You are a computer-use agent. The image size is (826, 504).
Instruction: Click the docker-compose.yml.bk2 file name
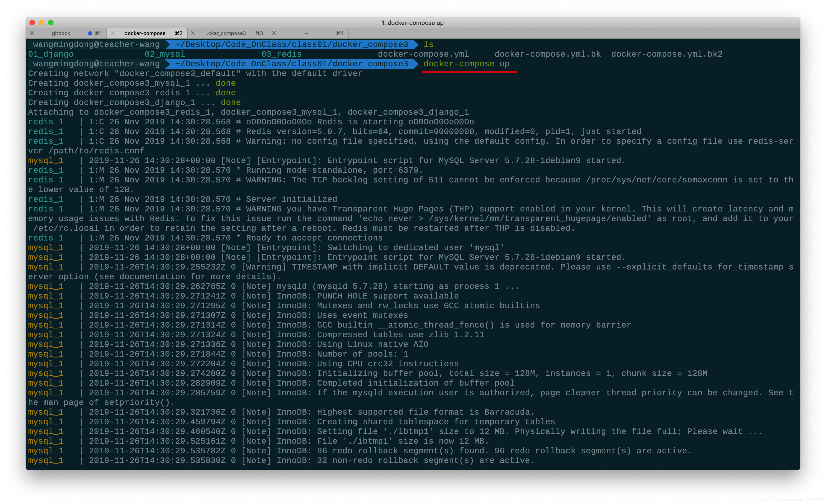tap(667, 54)
